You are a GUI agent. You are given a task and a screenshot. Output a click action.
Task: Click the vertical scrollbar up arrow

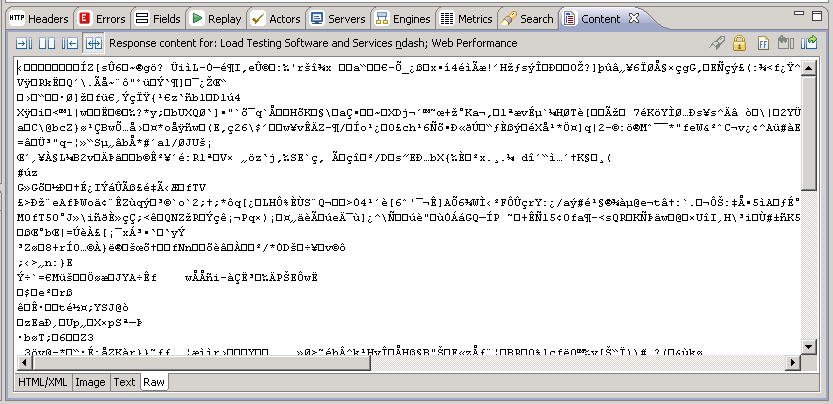pyautogui.click(x=808, y=68)
